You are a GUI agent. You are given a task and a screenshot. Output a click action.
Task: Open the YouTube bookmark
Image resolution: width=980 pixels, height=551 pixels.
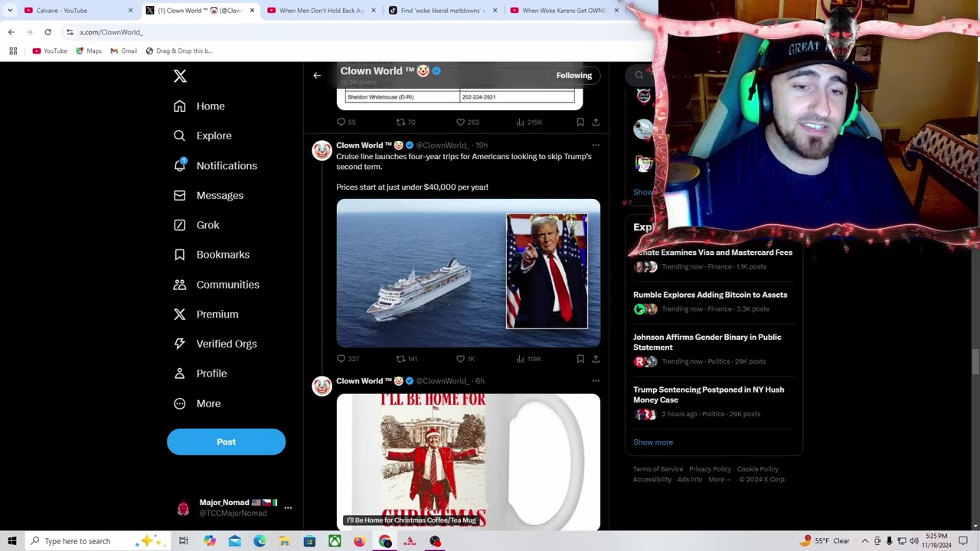click(x=50, y=51)
